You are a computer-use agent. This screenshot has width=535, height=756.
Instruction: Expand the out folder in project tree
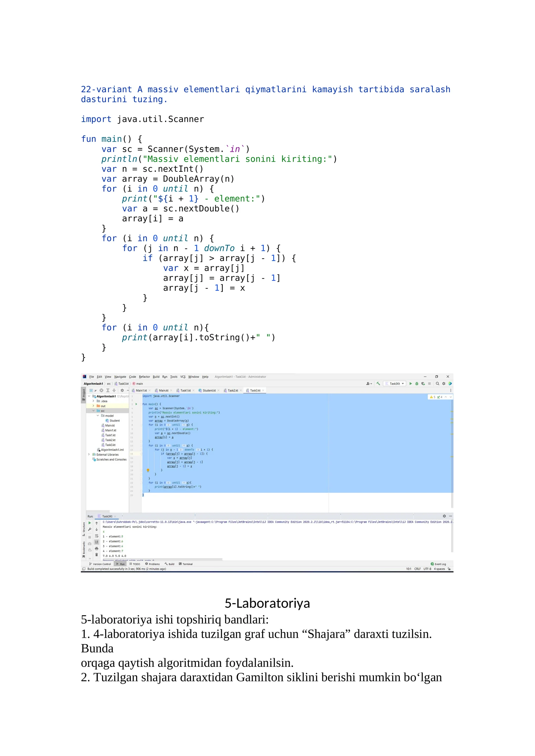coord(93,406)
